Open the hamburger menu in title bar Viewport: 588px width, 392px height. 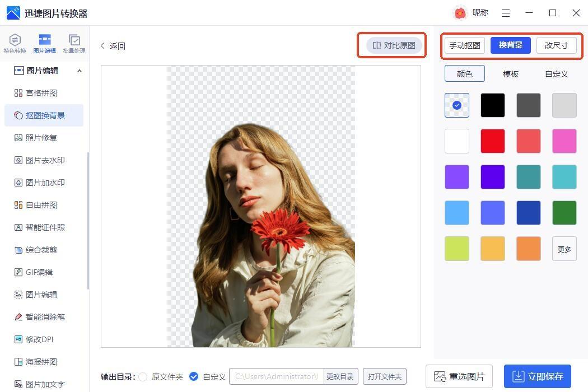506,13
